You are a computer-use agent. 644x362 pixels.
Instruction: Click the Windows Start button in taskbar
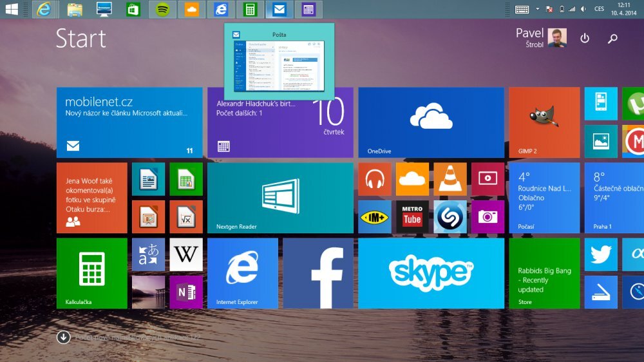point(12,9)
